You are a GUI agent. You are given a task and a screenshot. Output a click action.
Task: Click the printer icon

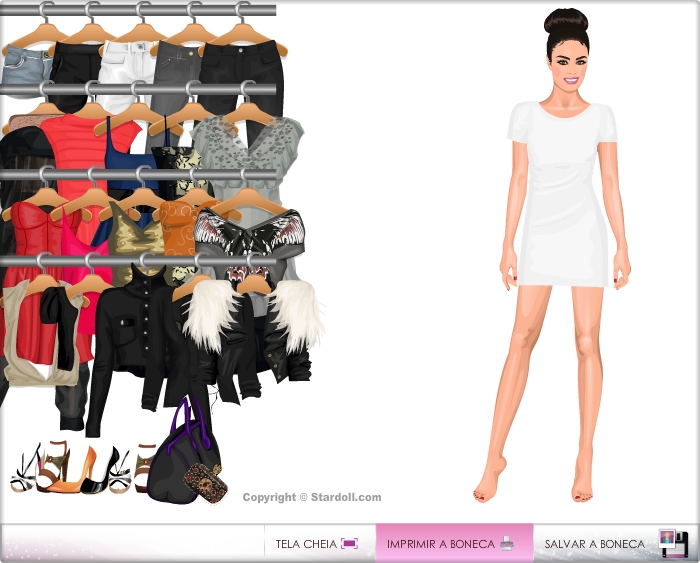point(507,543)
